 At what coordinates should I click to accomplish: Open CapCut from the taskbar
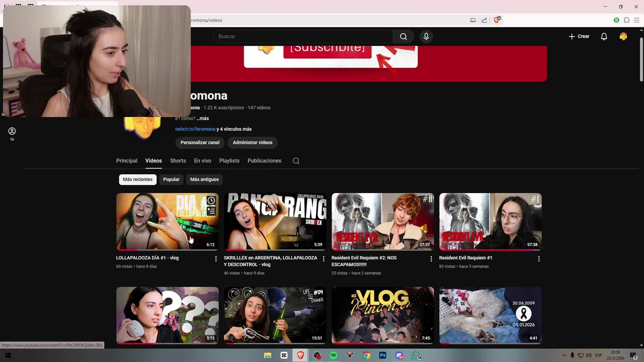point(284,355)
